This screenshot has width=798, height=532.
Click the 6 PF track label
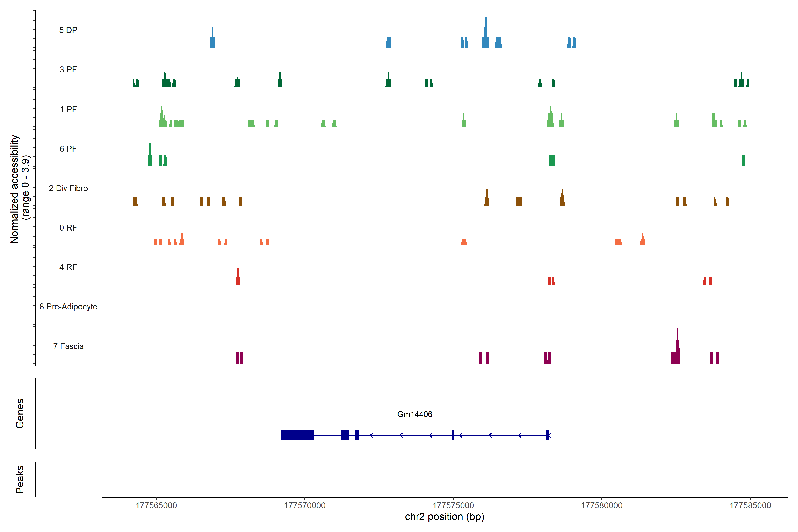tap(68, 149)
